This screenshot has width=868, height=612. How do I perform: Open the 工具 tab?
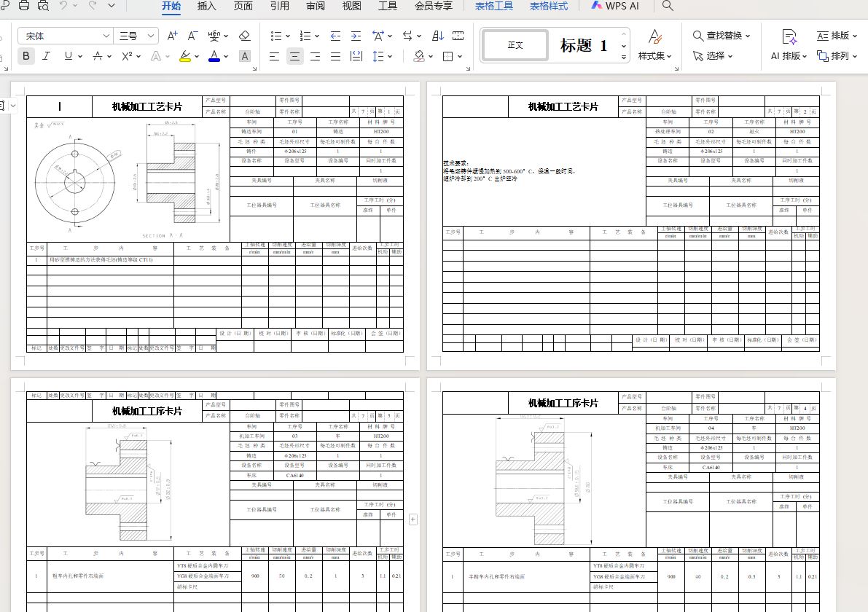pyautogui.click(x=388, y=6)
